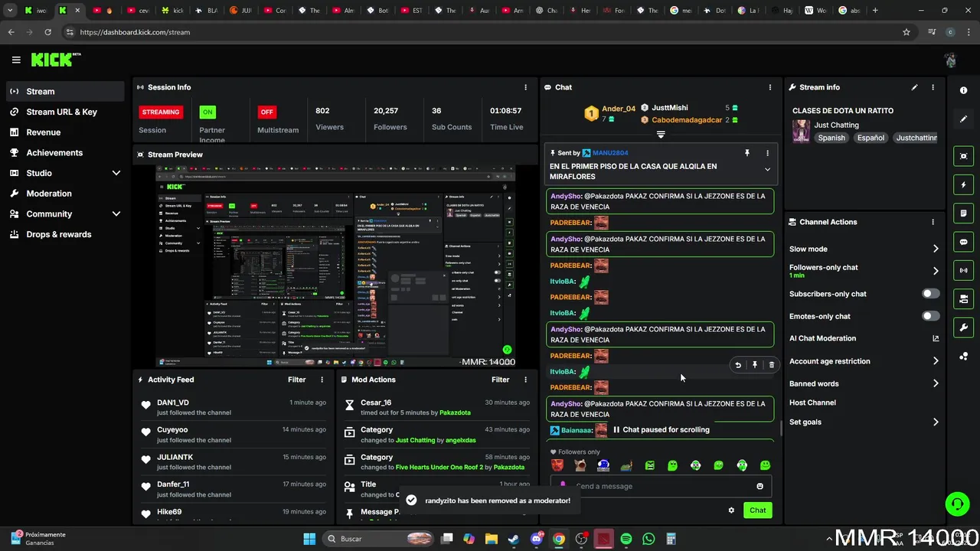Open AI Chat Moderation external link

[936, 338]
